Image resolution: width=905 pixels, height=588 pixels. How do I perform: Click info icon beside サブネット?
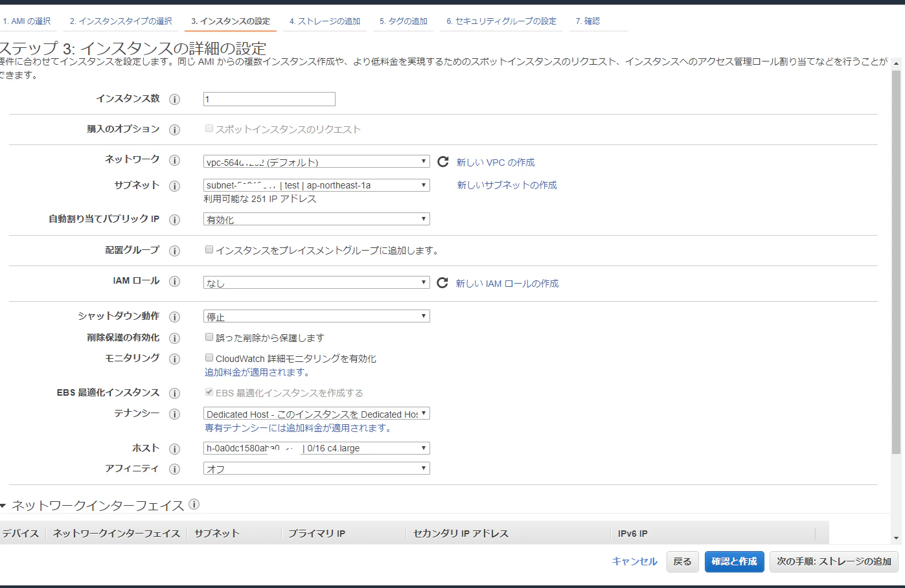click(x=174, y=186)
